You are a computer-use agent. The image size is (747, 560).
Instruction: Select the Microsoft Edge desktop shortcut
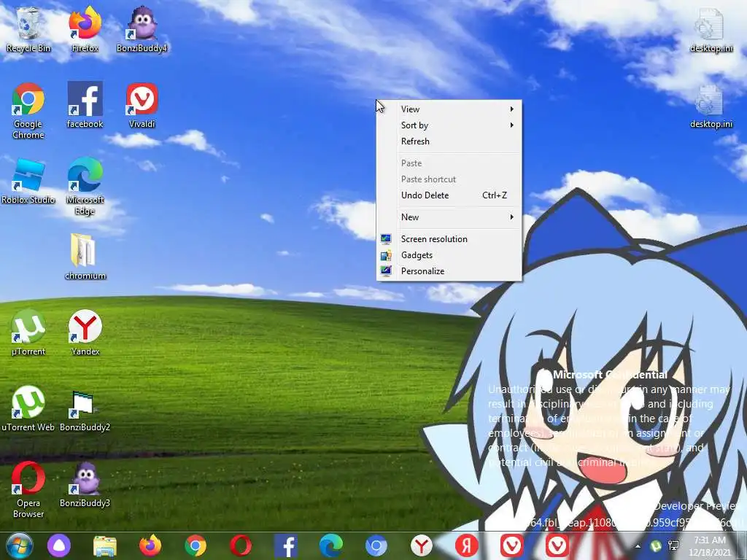tap(85, 186)
